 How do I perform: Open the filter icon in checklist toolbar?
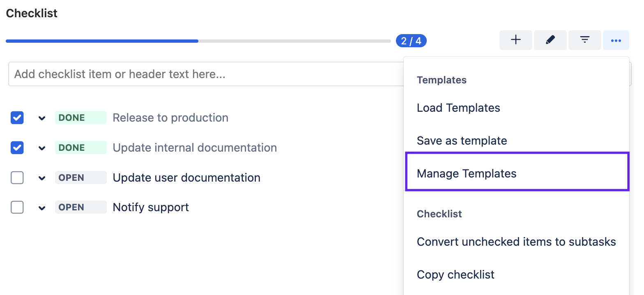pyautogui.click(x=584, y=40)
